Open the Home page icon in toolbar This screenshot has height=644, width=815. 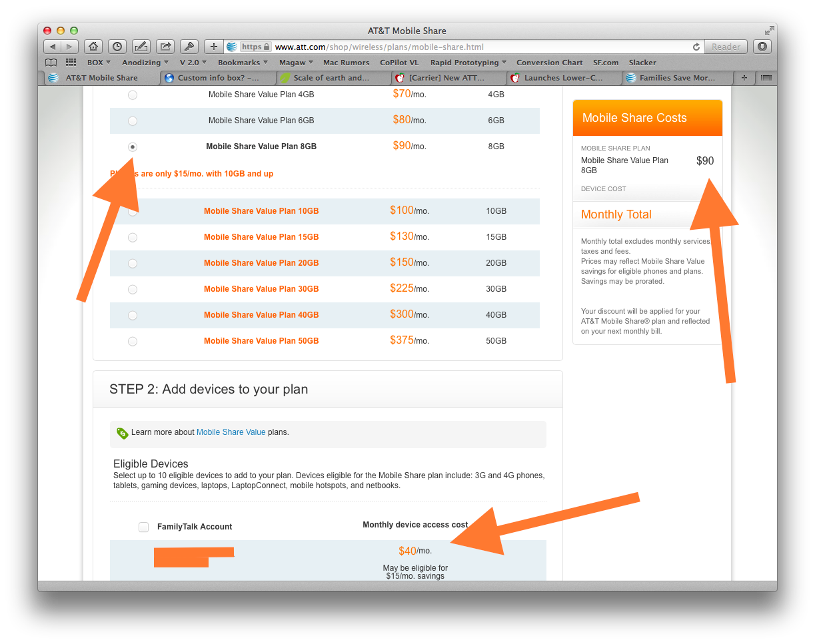pos(94,47)
